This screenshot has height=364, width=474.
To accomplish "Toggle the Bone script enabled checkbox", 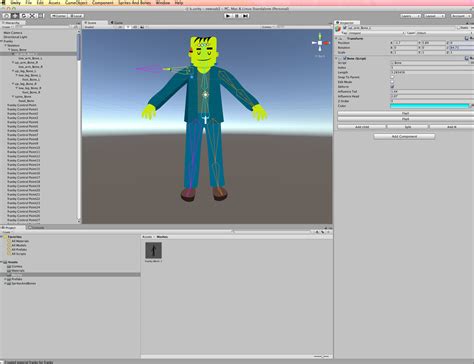I will pyautogui.click(x=345, y=58).
